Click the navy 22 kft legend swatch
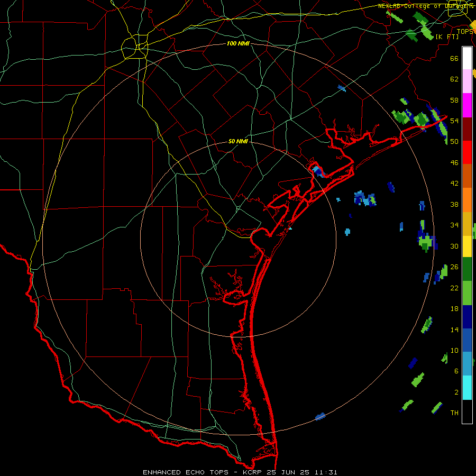 (x=467, y=317)
